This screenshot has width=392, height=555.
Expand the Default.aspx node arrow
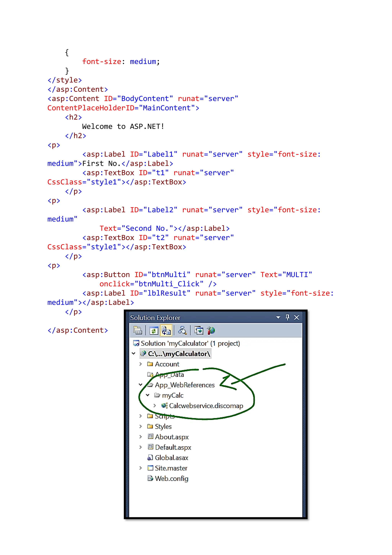tap(140, 447)
